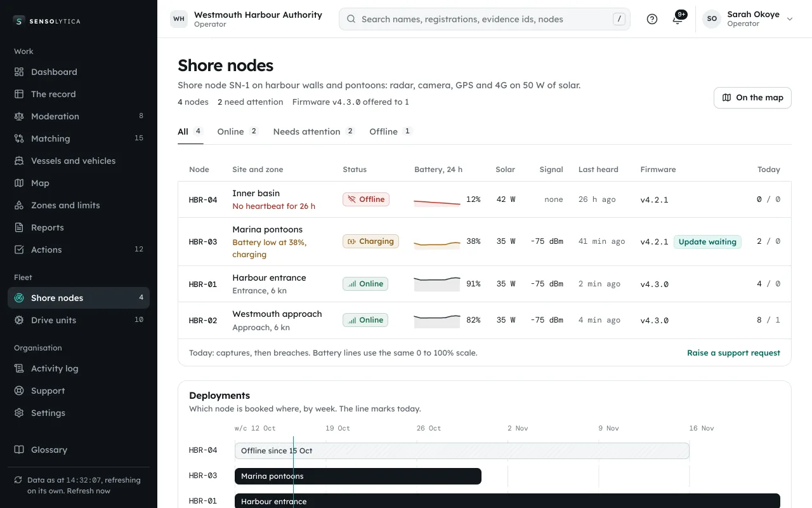Click the Offline since 15 Oct deployment bar
The width and height of the screenshot is (812, 508).
click(462, 451)
